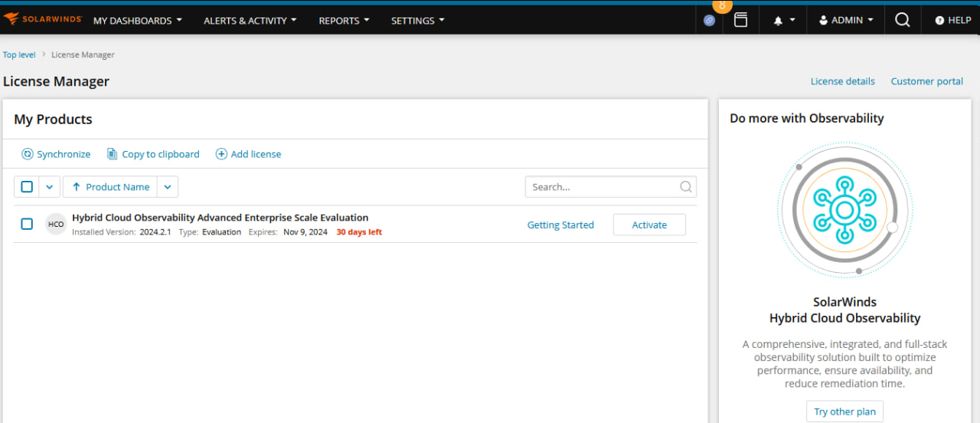The width and height of the screenshot is (980, 423).
Task: Click the product title Hybrid Cloud Observability Advanced
Action: [x=220, y=218]
